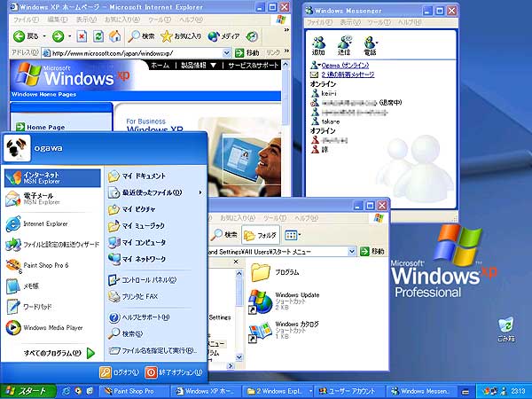Click the IE Forward arrow button
The height and width of the screenshot is (399, 532).
coord(59,36)
